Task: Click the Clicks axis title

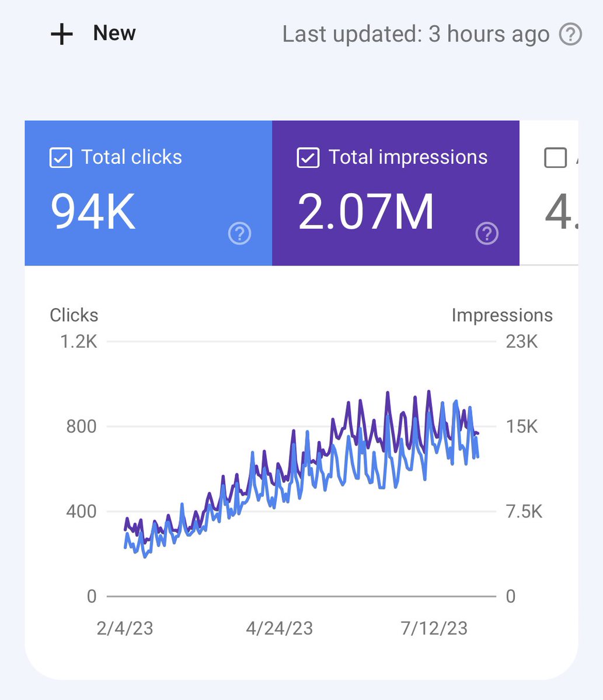Action: pos(74,315)
